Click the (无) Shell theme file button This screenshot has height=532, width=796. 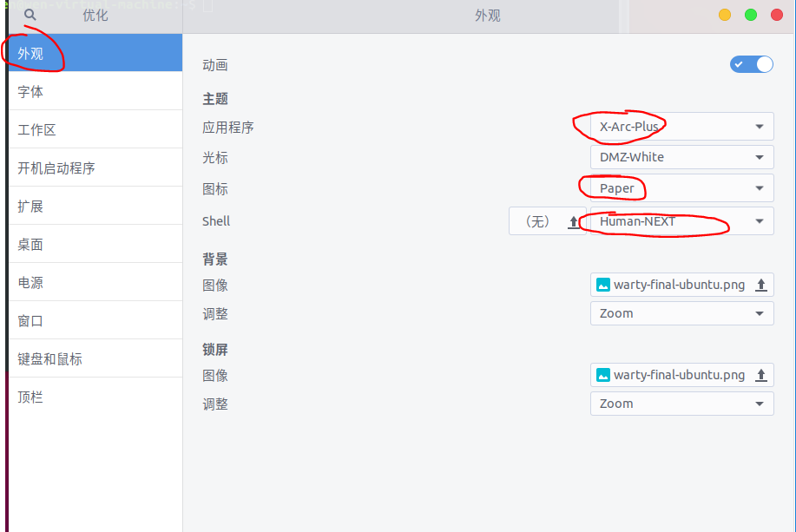(548, 220)
